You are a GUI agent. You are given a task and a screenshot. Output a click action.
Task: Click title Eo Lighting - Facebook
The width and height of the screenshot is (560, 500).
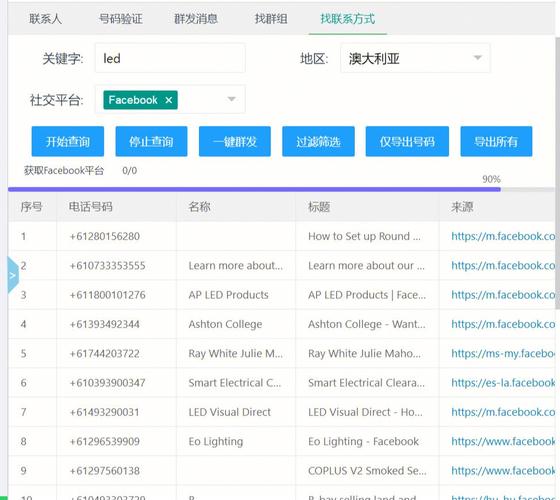coord(364,441)
